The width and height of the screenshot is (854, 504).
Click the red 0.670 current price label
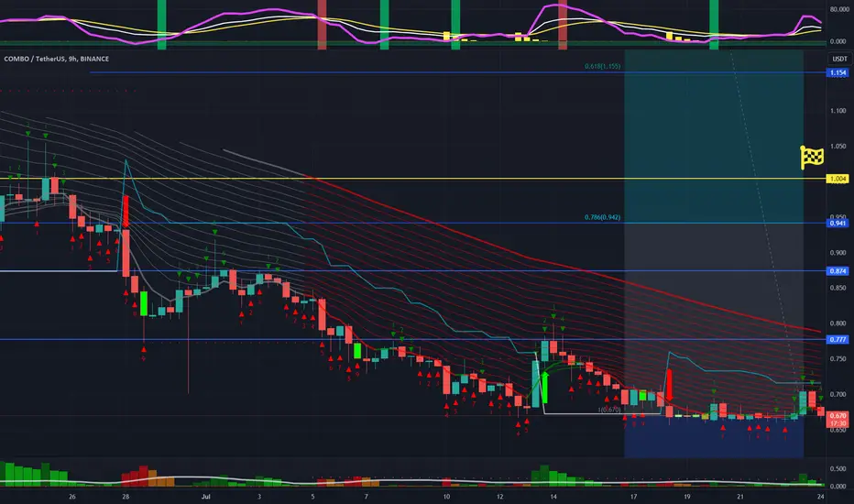838,416
